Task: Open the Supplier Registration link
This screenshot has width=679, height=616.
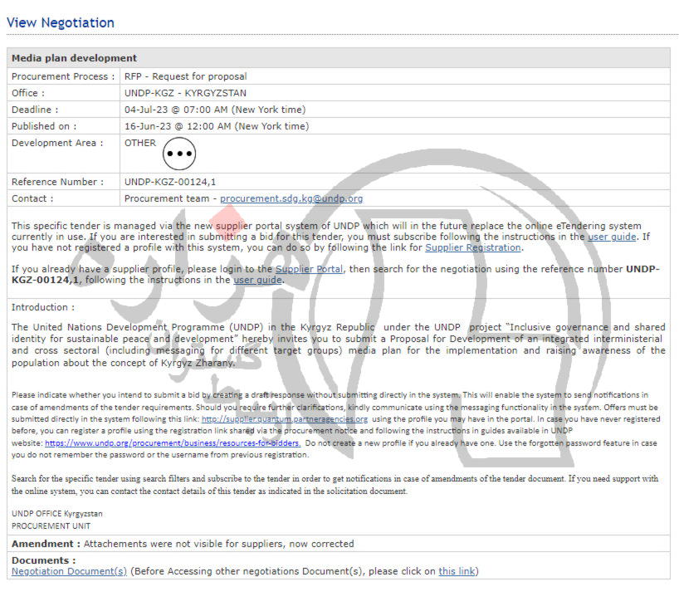Action: coord(473,247)
